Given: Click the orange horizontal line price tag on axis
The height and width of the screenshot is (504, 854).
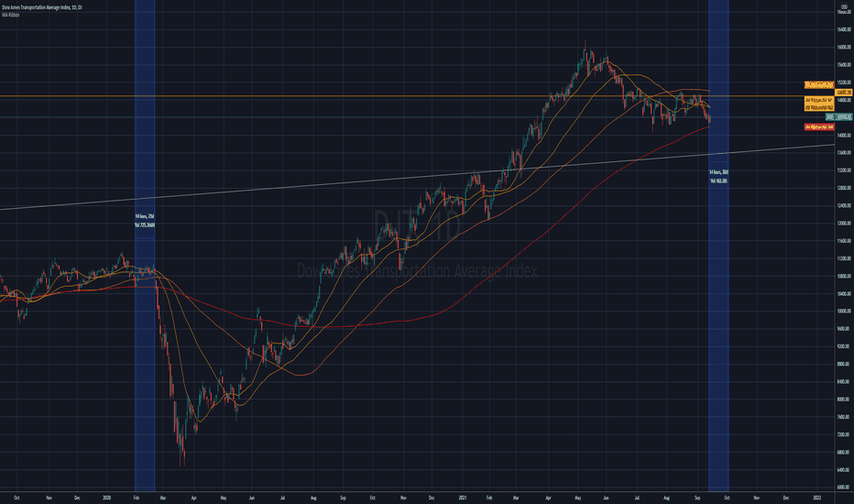Looking at the screenshot, I should 844,93.
